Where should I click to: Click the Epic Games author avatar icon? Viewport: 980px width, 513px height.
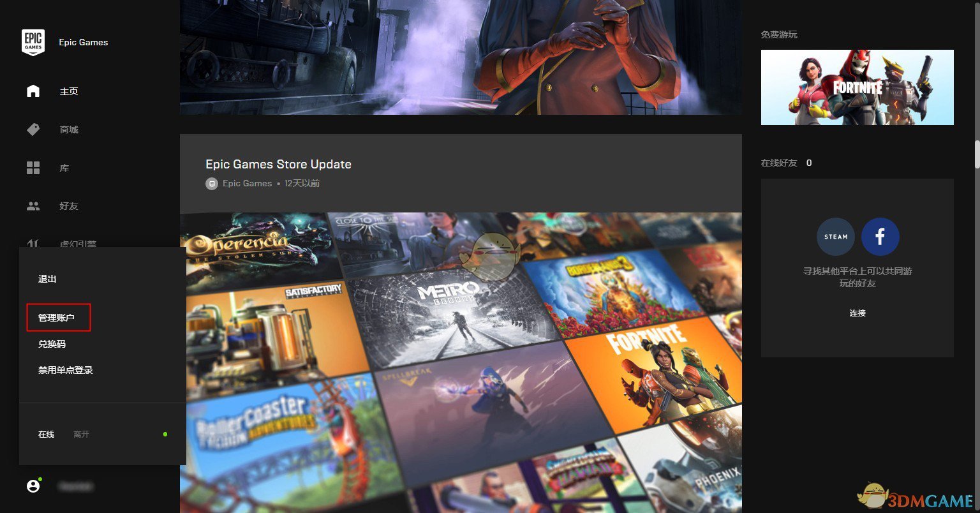click(x=212, y=184)
